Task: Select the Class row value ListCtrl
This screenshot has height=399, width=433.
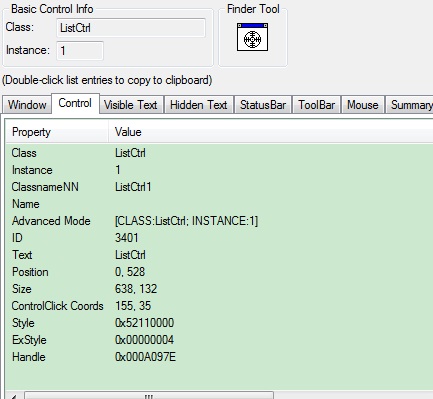Action: click(130, 153)
